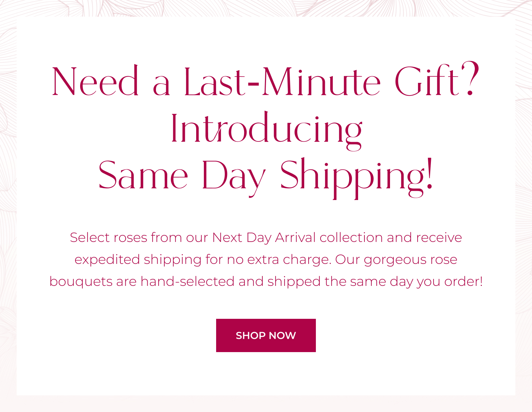Image resolution: width=532 pixels, height=412 pixels.
Task: Click the SHOP NOW button
Action: 266,335
